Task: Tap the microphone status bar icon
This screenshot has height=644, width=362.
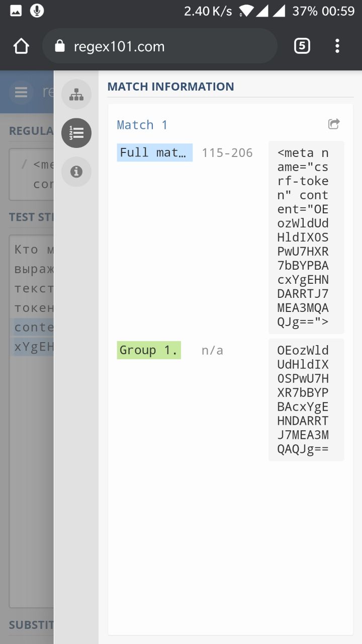Action: 37,11
